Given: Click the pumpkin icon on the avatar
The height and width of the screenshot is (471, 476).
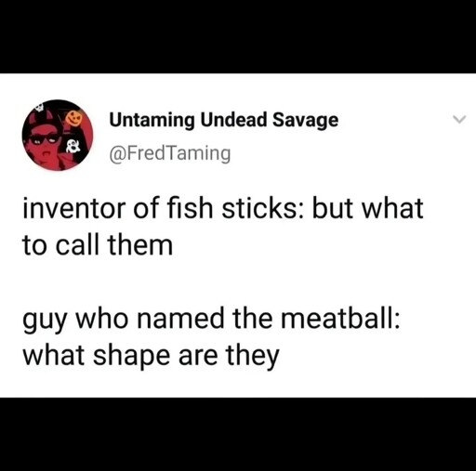Looking at the screenshot, I should point(73,118).
